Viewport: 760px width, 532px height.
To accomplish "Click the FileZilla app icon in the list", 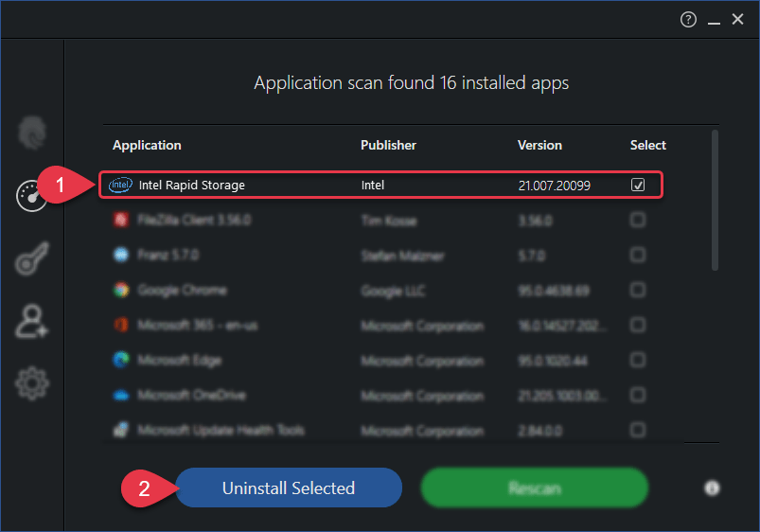I will tap(121, 220).
